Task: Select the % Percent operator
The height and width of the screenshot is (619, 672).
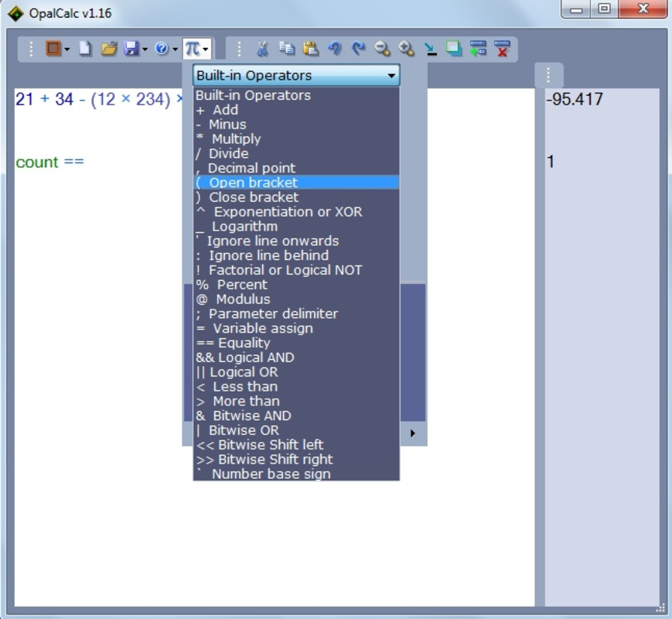Action: coord(296,285)
